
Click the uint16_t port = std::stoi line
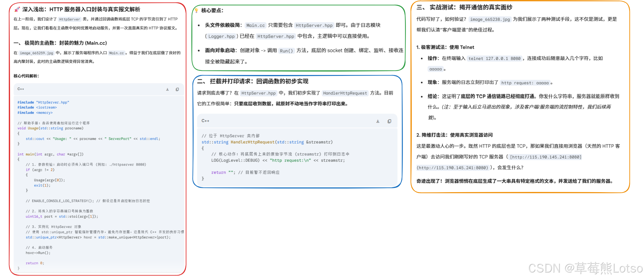(x=62, y=216)
